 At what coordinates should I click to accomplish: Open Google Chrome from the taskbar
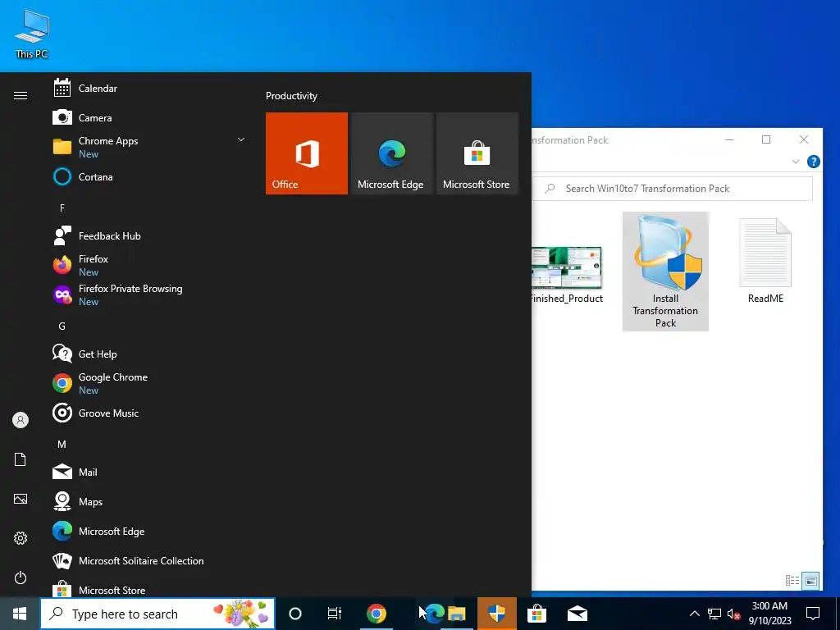pos(377,614)
